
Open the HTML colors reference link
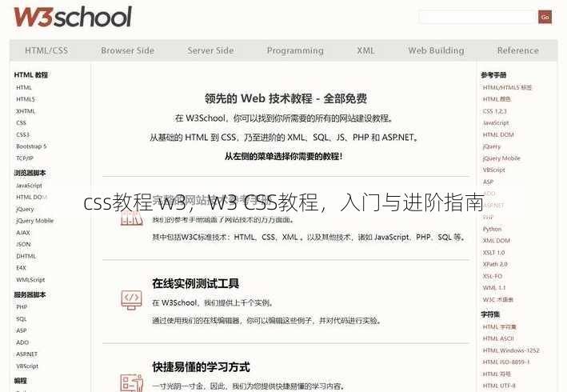pyautogui.click(x=497, y=99)
